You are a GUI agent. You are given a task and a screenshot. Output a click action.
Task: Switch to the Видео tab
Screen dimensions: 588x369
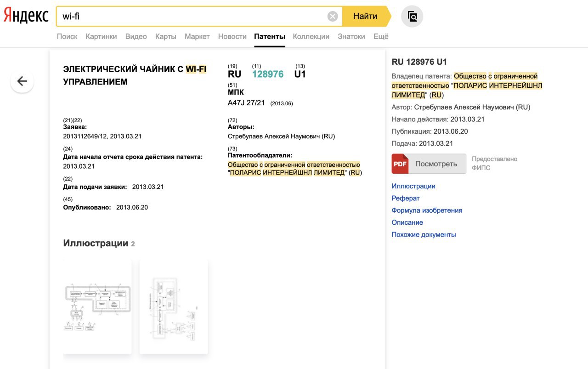(x=136, y=36)
